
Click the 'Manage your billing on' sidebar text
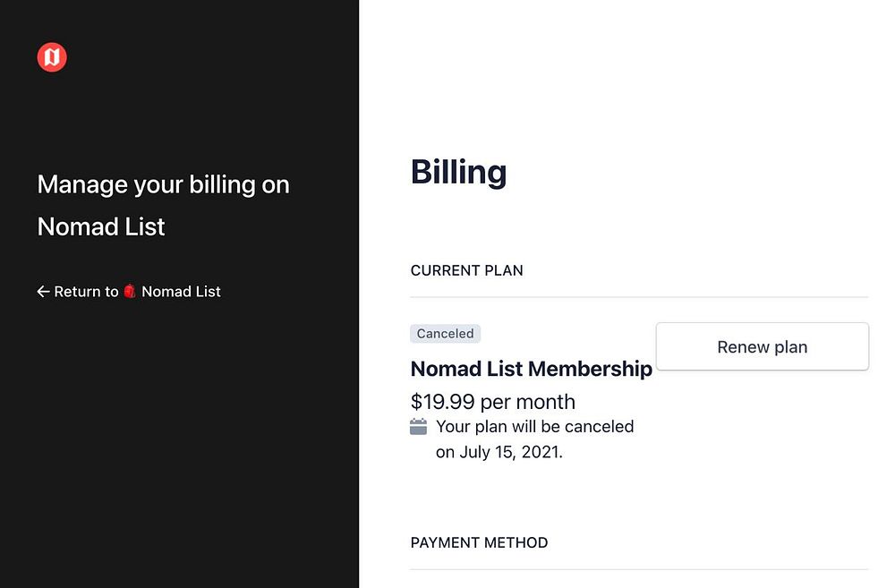click(163, 185)
